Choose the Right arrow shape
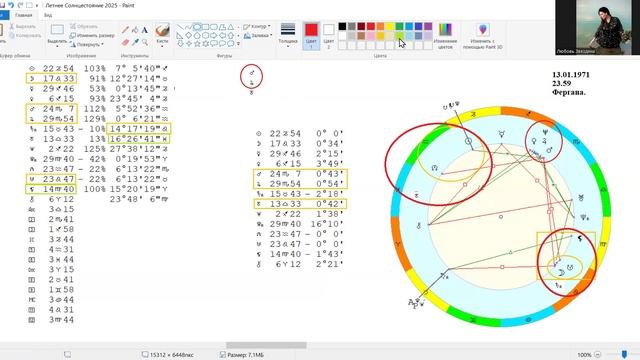The height and width of the screenshot is (360, 640). coord(214,36)
